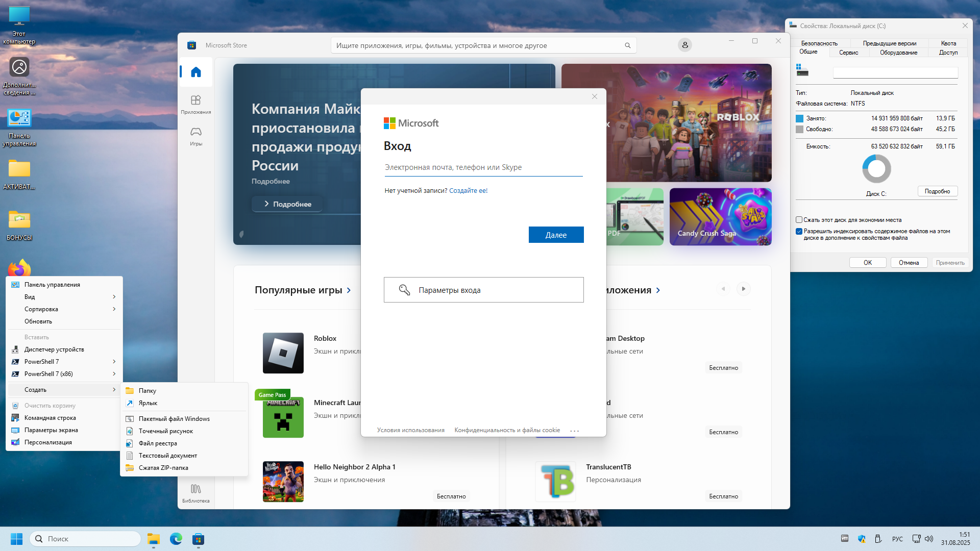Open the Оборудование tab
The image size is (980, 551).
point(898,53)
